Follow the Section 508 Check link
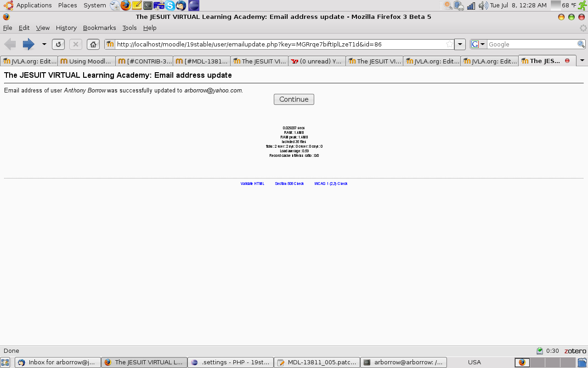This screenshot has width=588, height=368. point(289,184)
